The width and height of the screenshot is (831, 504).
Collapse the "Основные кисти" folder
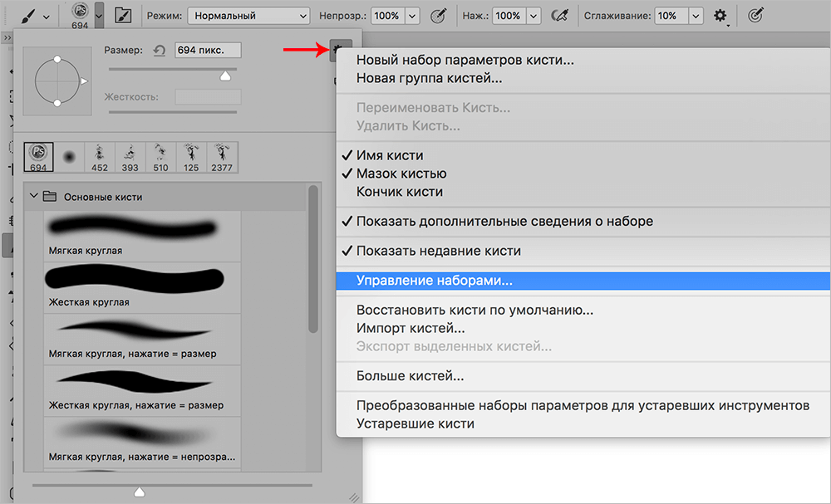tap(34, 197)
